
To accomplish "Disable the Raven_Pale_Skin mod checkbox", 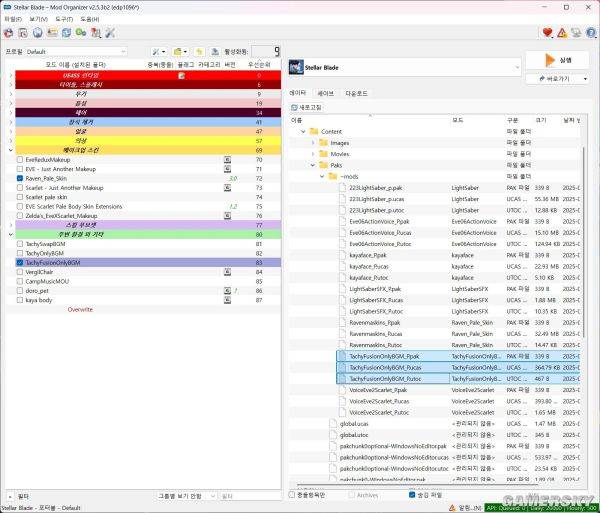I will (20, 178).
